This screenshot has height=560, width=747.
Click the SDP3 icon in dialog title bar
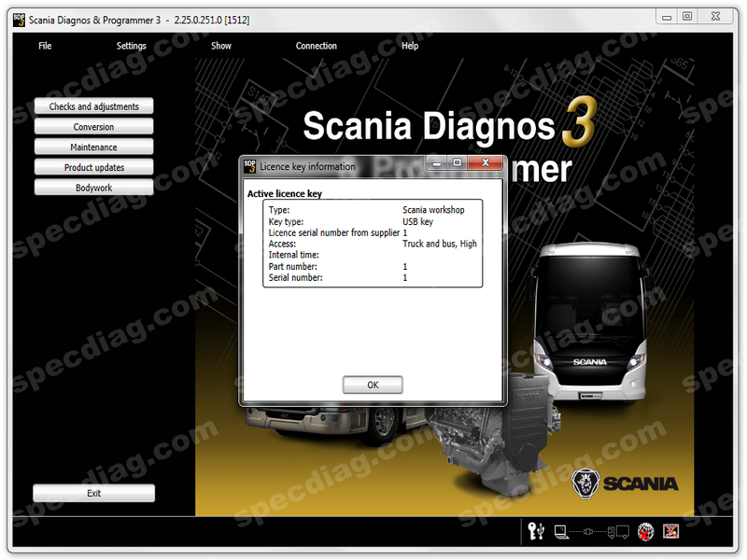click(249, 166)
